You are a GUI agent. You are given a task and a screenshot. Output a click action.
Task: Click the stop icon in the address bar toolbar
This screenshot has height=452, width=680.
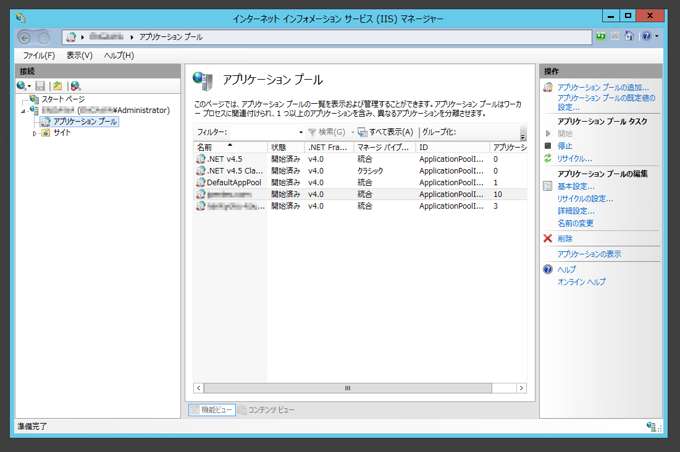(615, 36)
